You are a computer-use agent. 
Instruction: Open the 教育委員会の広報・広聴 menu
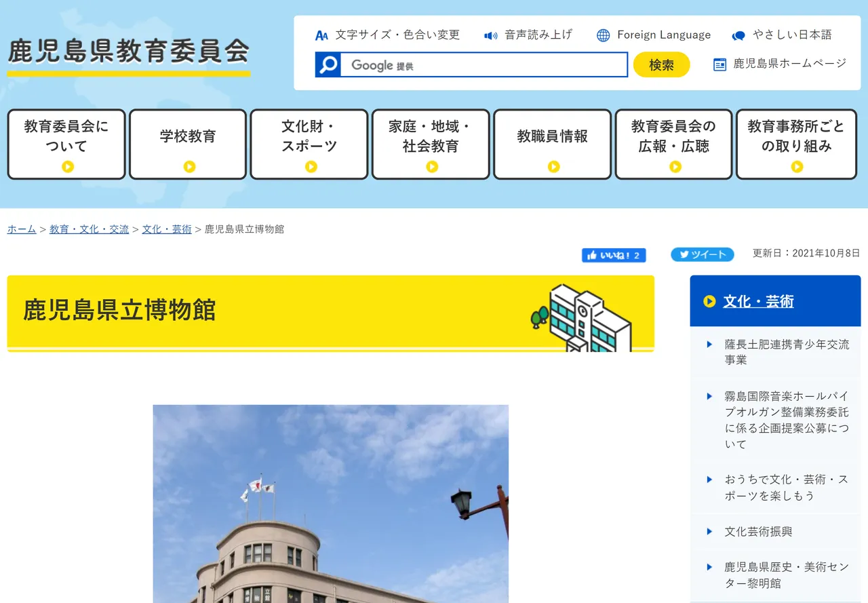(x=674, y=144)
